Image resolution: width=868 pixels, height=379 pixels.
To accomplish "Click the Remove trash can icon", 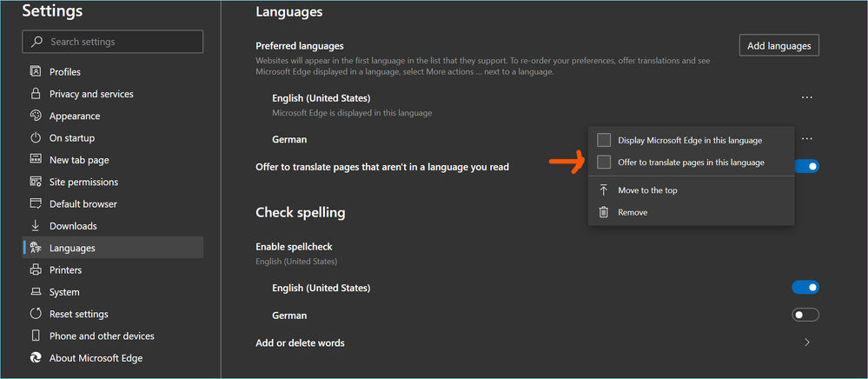I will (x=604, y=212).
